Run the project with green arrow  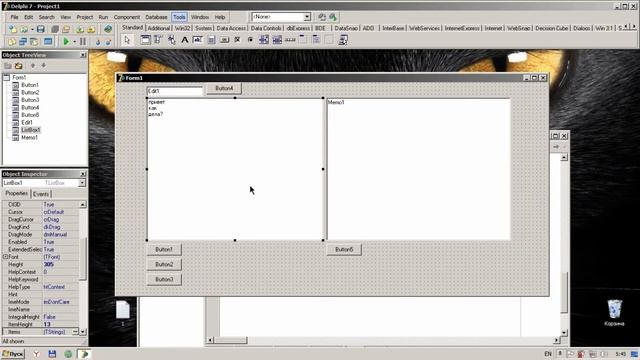coord(66,42)
